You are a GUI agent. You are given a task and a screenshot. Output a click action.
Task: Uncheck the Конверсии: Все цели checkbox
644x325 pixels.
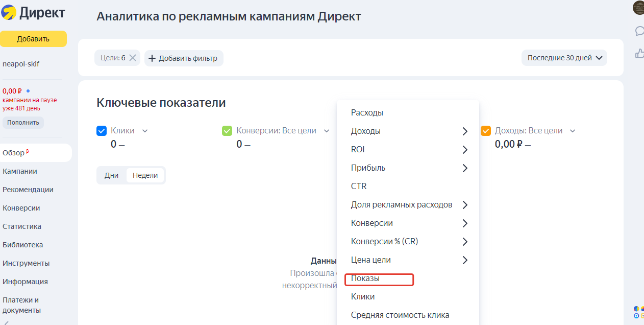[227, 130]
